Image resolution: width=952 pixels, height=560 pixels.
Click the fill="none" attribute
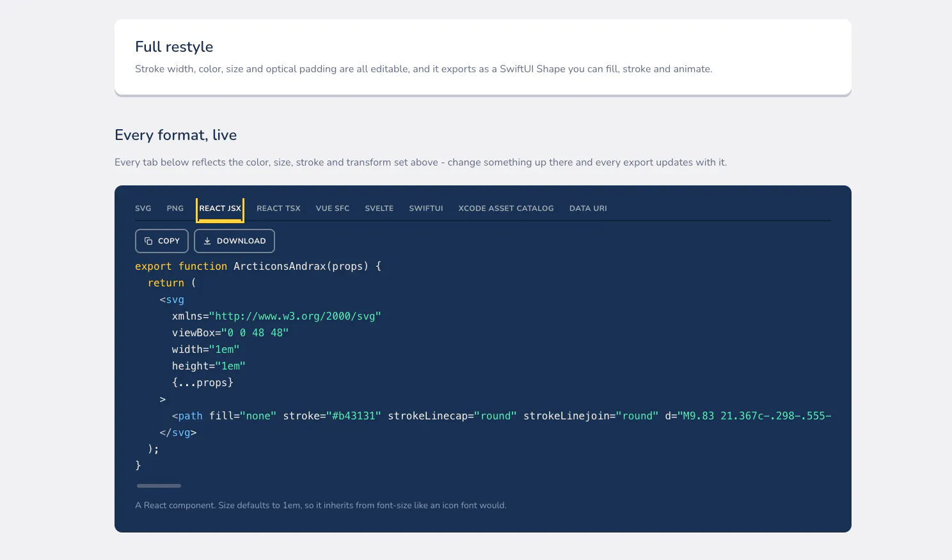pyautogui.click(x=243, y=416)
